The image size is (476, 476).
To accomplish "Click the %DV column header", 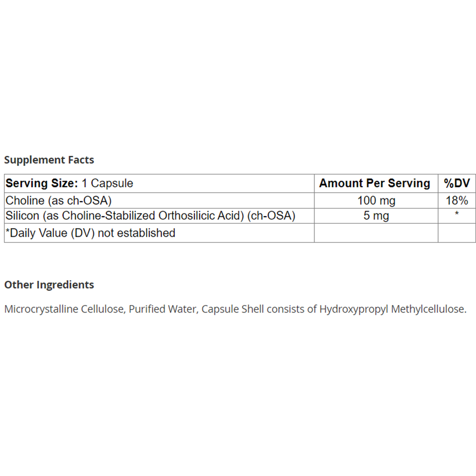I will [457, 183].
